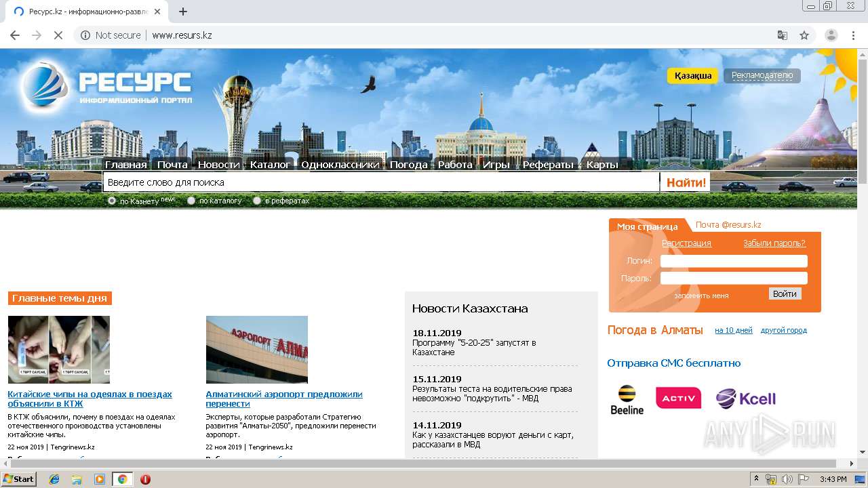Open the Рефераты menu item

coord(548,165)
